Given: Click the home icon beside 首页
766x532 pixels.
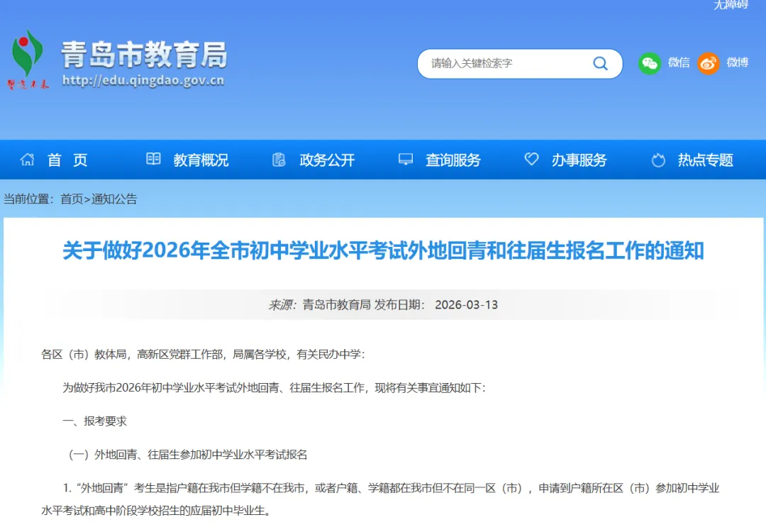Looking at the screenshot, I should pyautogui.click(x=27, y=160).
